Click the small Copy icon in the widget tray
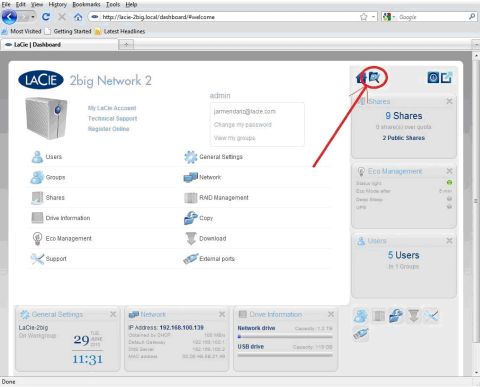This screenshot has width=480, height=387. [x=396, y=316]
